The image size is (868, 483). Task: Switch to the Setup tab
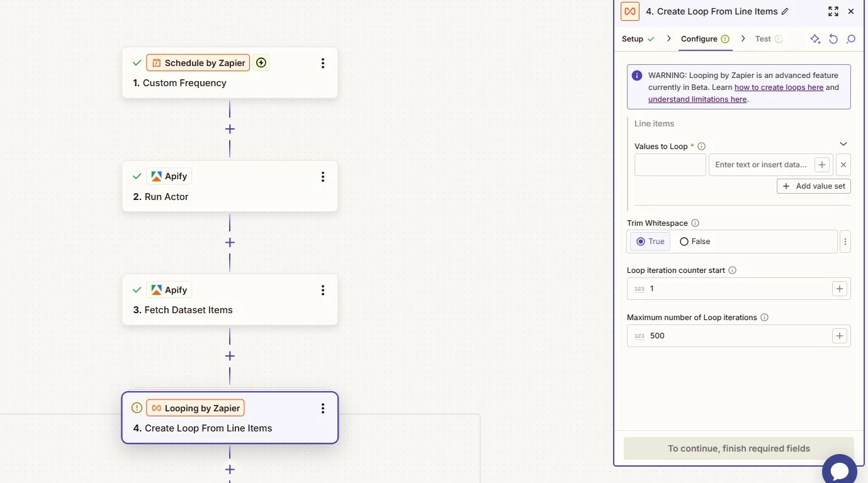pyautogui.click(x=638, y=39)
